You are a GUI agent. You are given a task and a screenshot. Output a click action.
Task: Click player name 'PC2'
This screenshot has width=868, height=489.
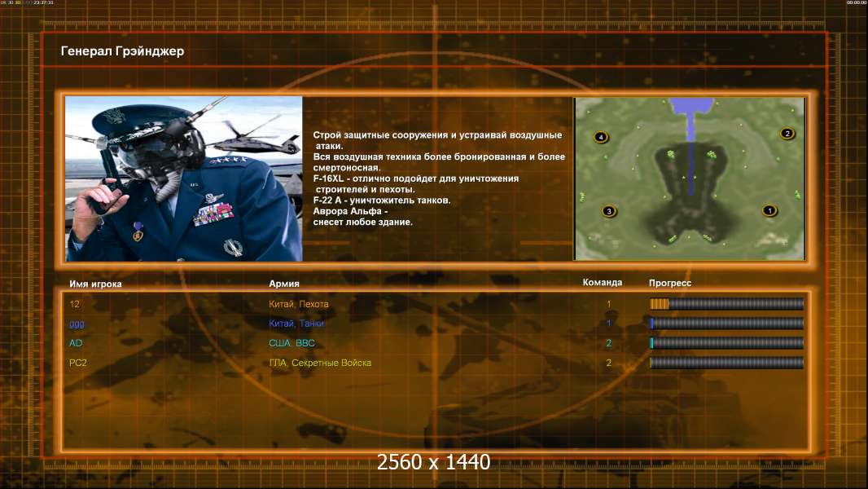pos(78,363)
